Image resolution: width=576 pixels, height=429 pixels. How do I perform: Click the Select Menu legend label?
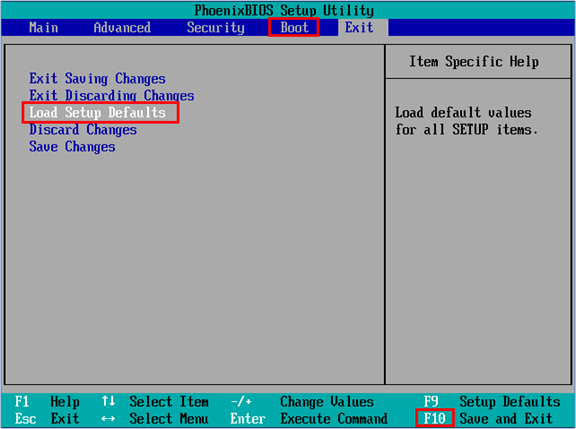pyautogui.click(x=169, y=419)
